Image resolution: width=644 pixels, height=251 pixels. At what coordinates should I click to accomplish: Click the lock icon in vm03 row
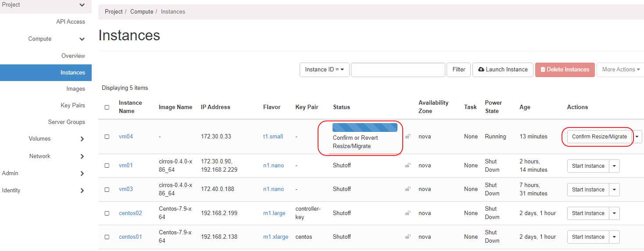coord(408,189)
